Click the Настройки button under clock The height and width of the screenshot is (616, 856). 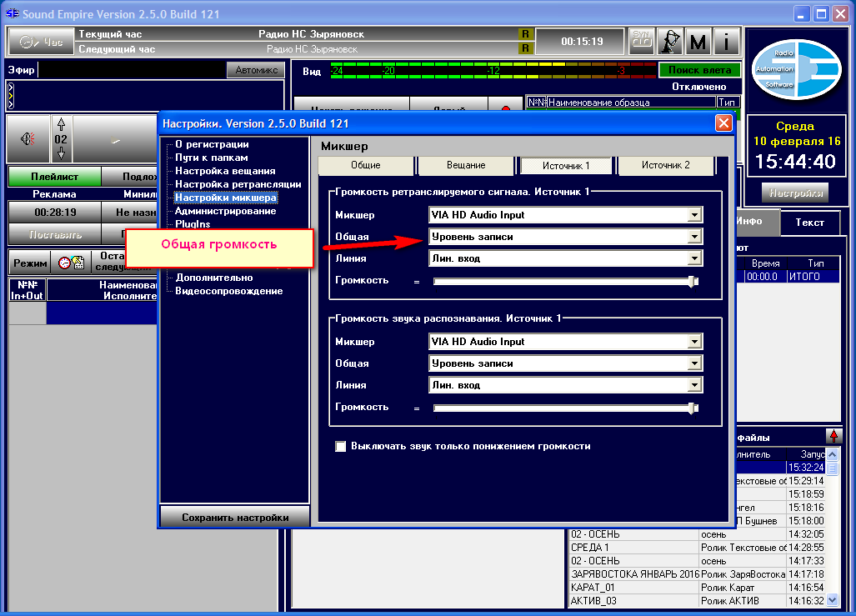(795, 193)
